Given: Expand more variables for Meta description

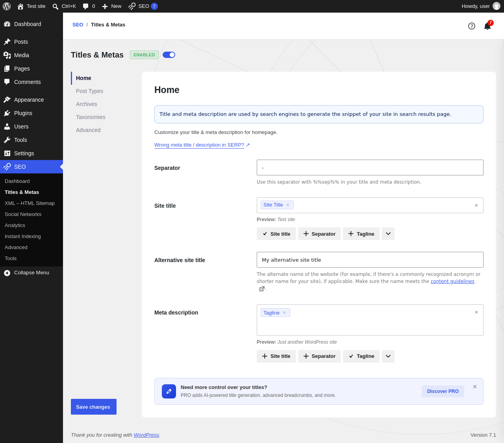Looking at the screenshot, I should pyautogui.click(x=388, y=356).
